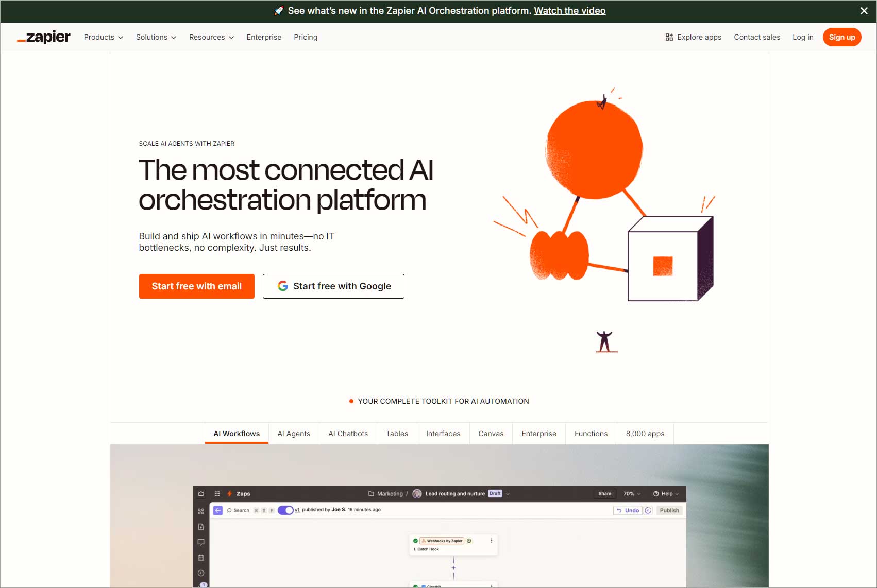The width and height of the screenshot is (877, 588).
Task: Click the version history icon beside Undo
Action: pyautogui.click(x=648, y=510)
